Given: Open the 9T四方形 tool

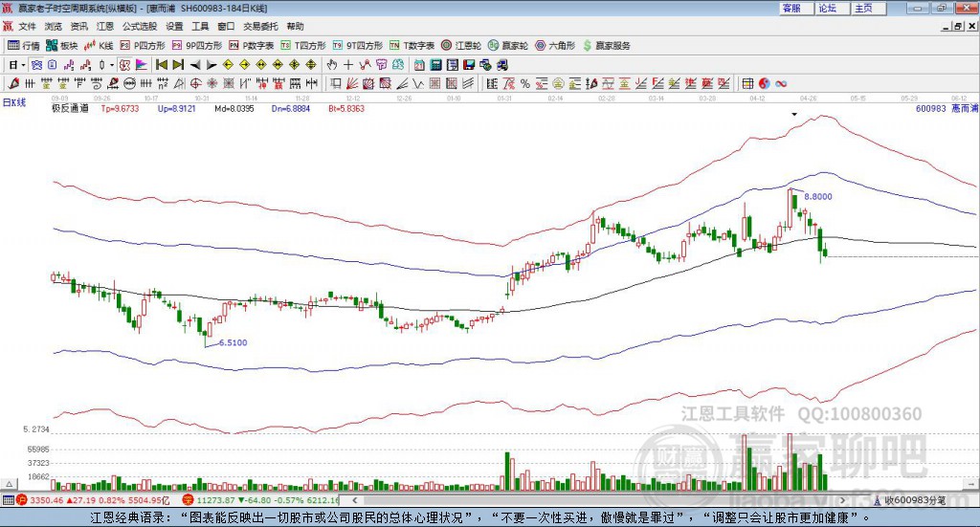Looking at the screenshot, I should (358, 46).
